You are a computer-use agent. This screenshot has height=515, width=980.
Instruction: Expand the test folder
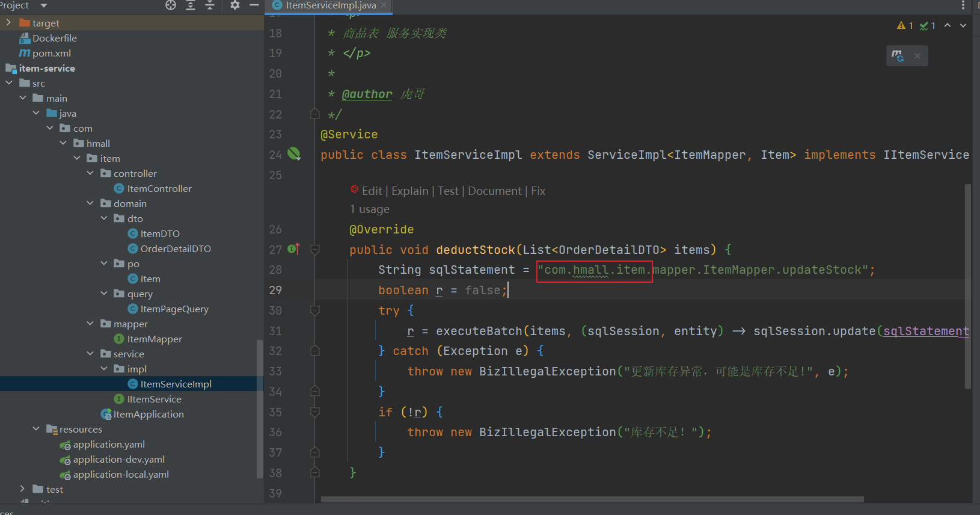[22, 489]
